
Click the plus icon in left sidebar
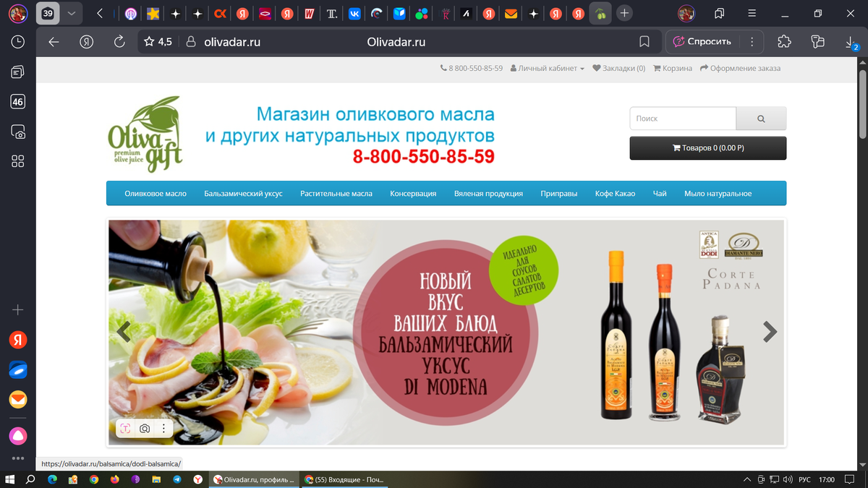point(18,310)
